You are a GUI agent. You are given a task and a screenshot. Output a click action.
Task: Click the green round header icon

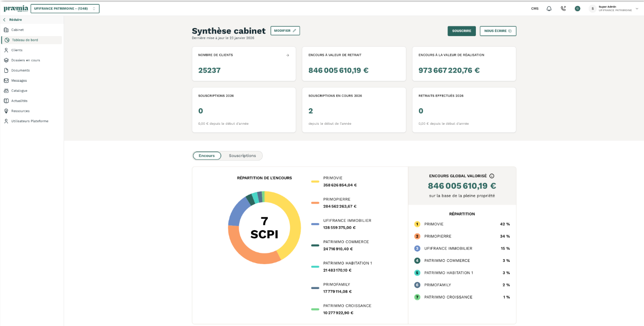(577, 9)
